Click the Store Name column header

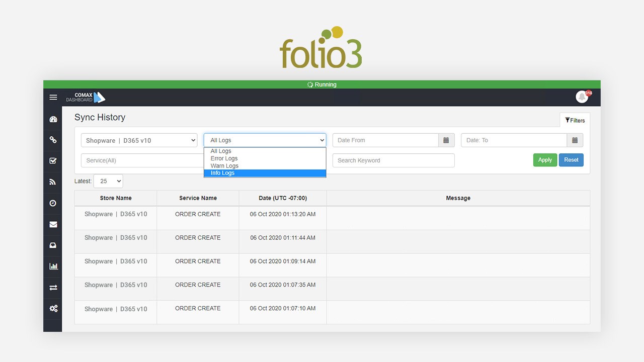[116, 198]
